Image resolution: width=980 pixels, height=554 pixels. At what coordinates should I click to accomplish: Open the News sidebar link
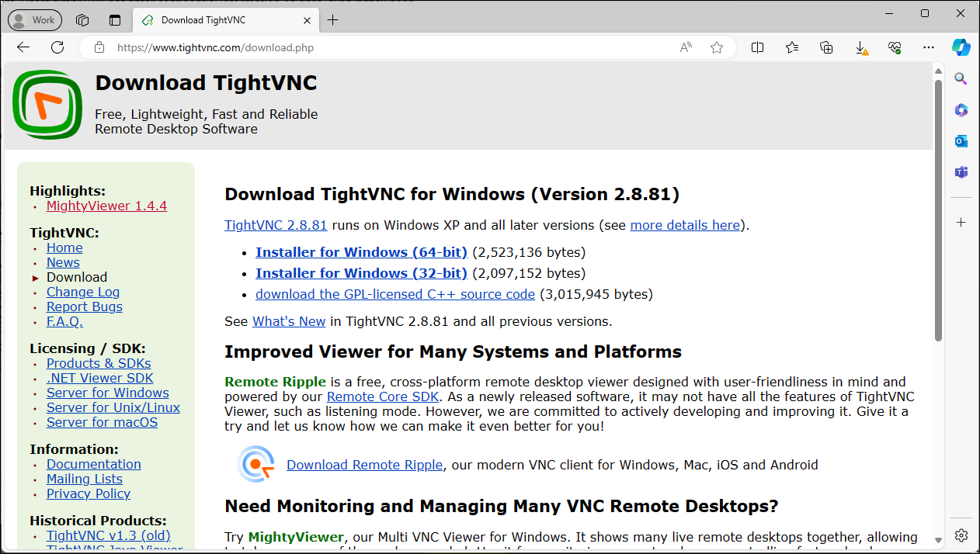pyautogui.click(x=63, y=262)
